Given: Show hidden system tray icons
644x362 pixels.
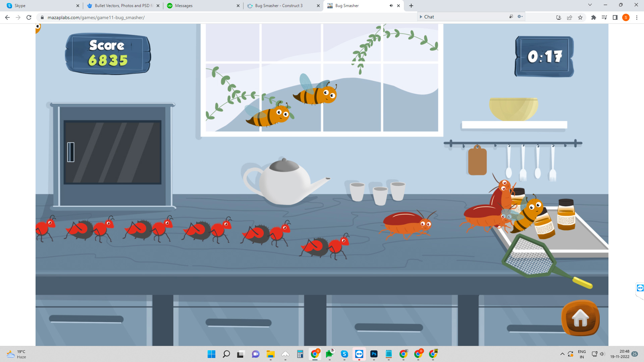Looking at the screenshot, I should coord(562,354).
